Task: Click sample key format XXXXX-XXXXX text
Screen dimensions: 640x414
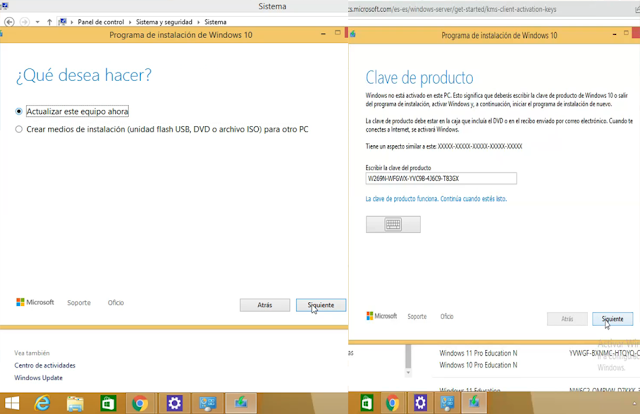Action: pos(480,146)
